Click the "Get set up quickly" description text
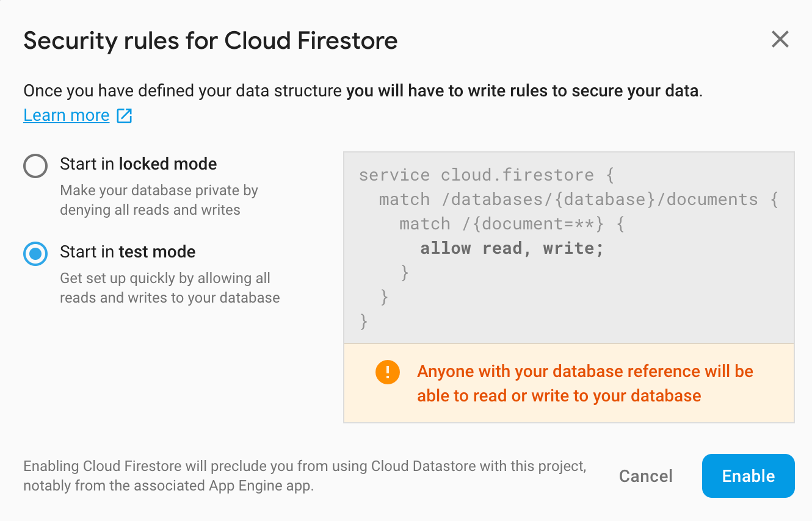The width and height of the screenshot is (812, 521). point(170,288)
